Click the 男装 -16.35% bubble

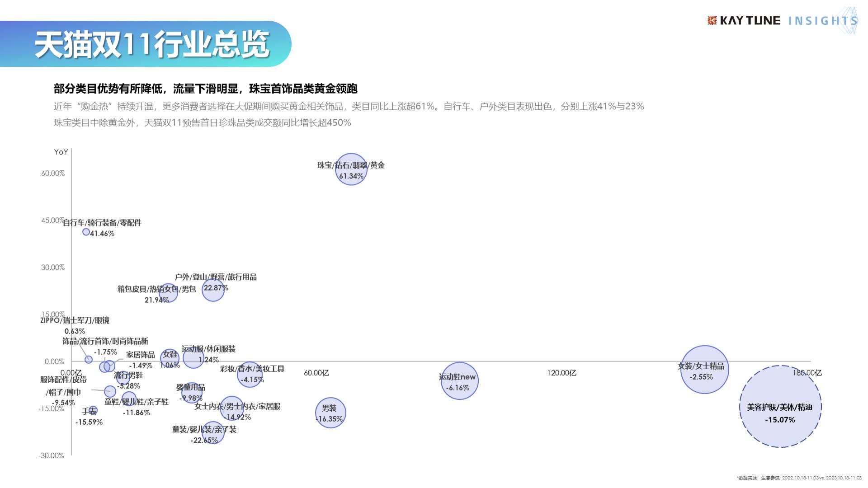[330, 413]
